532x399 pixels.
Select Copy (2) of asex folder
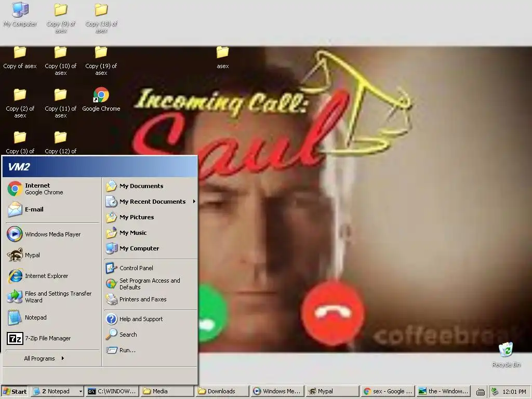point(20,103)
